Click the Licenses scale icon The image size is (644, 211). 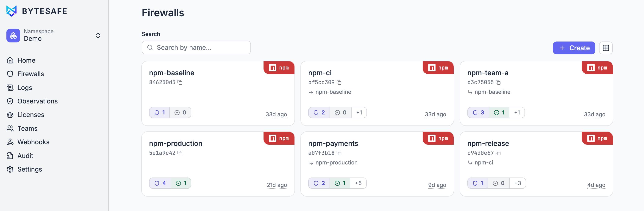[10, 115]
